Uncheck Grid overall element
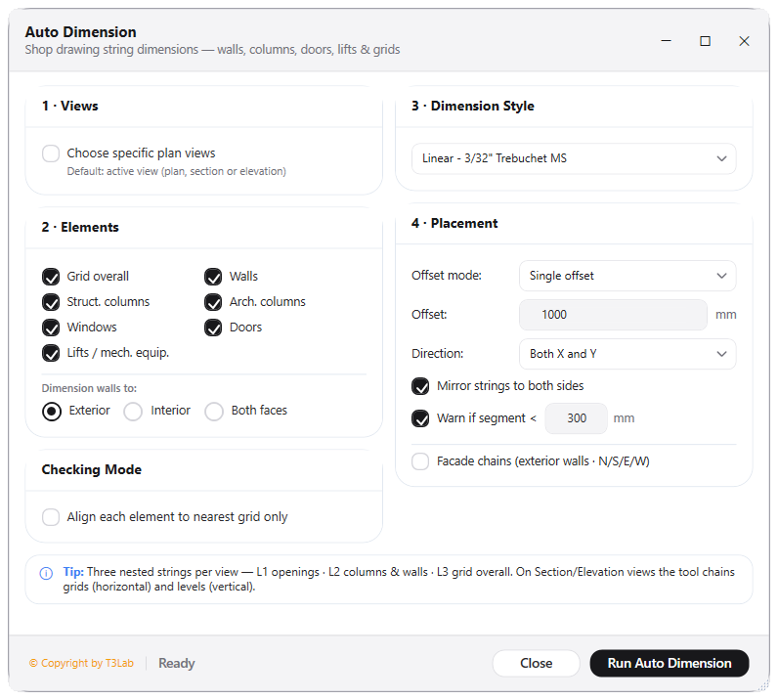Viewport: 778px width, 700px height. (51, 277)
